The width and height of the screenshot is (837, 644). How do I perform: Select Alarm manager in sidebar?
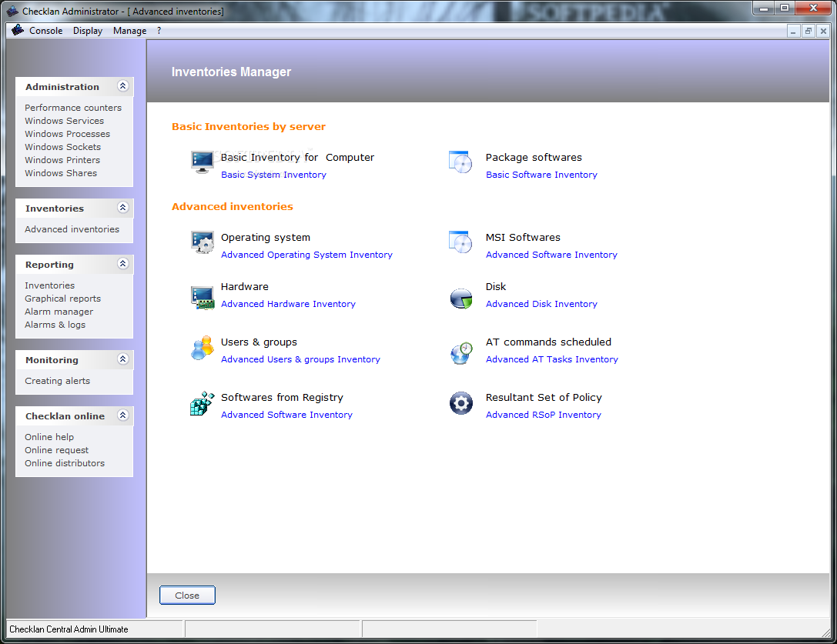point(59,312)
